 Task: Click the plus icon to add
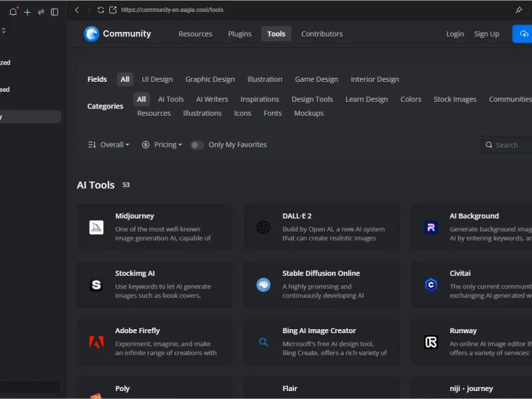[27, 12]
